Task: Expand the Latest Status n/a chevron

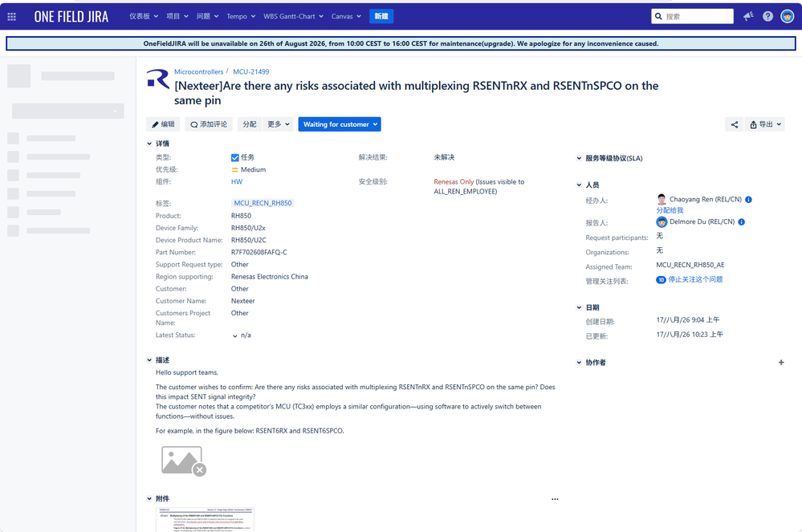Action: point(234,335)
